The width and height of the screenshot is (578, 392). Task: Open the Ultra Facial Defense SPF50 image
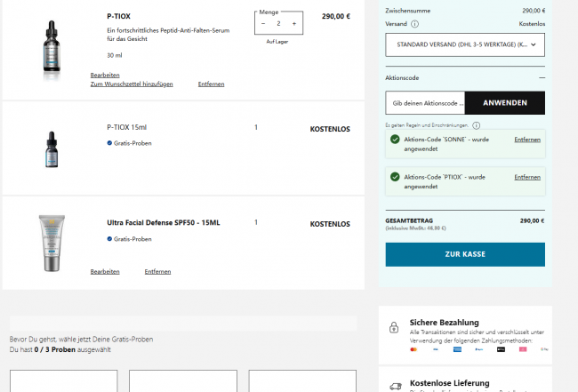[52, 244]
